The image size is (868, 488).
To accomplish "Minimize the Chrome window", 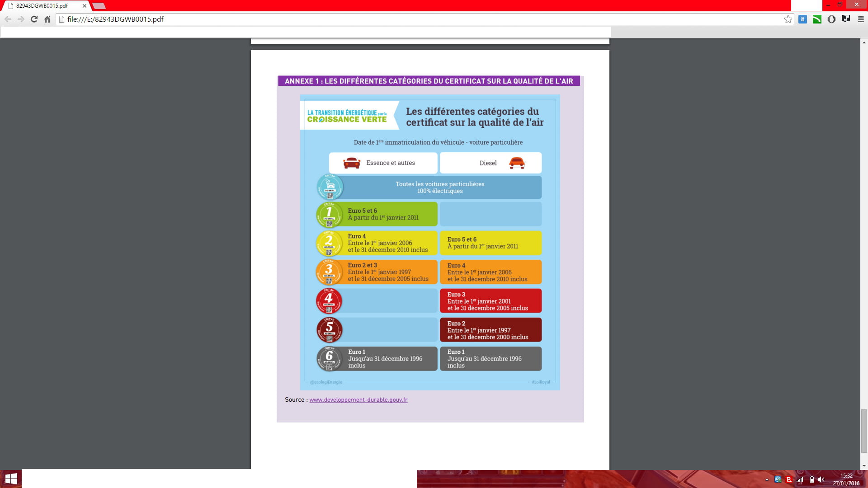I will [828, 5].
